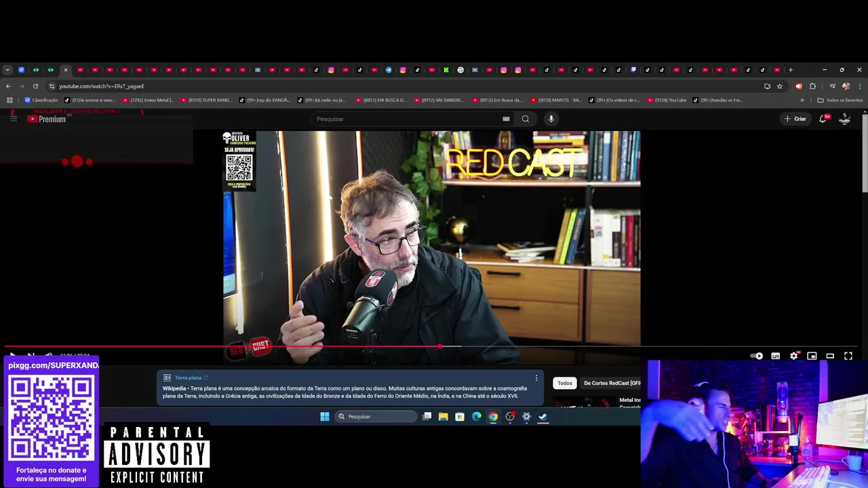Open the on-screen keyboard icon in search box

point(506,119)
